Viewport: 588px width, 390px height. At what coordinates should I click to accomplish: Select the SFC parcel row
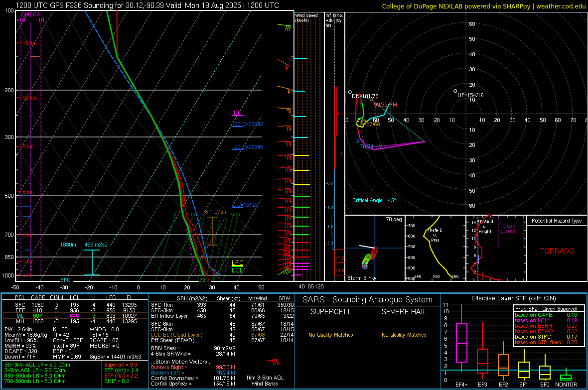[x=75, y=305]
